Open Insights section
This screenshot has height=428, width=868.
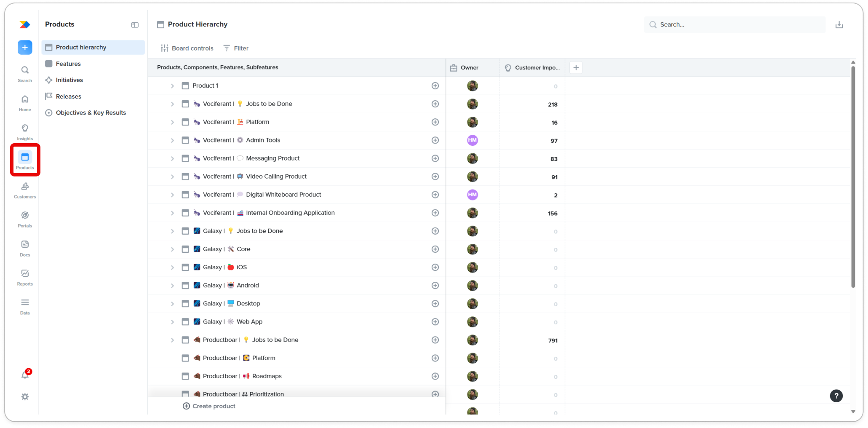[x=25, y=132]
